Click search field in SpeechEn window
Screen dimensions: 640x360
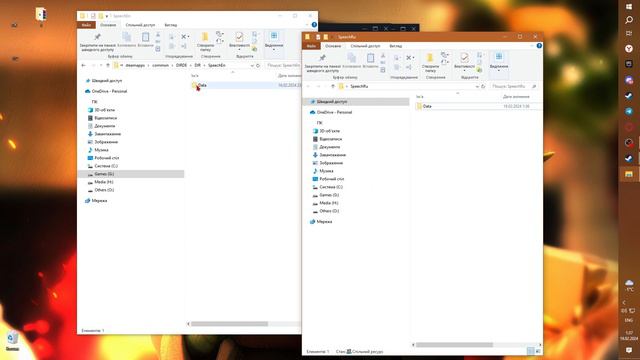pyautogui.click(x=283, y=65)
